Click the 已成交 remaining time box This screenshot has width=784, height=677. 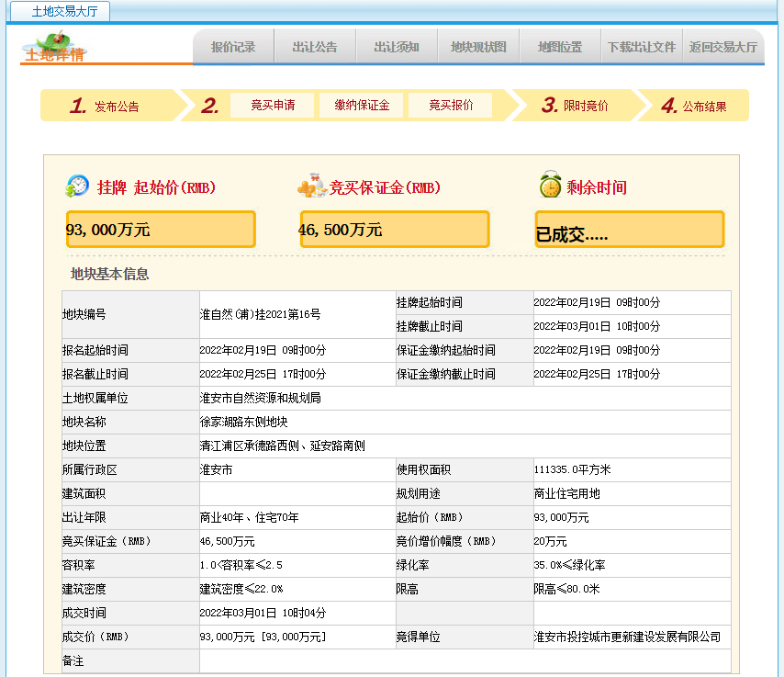[630, 229]
